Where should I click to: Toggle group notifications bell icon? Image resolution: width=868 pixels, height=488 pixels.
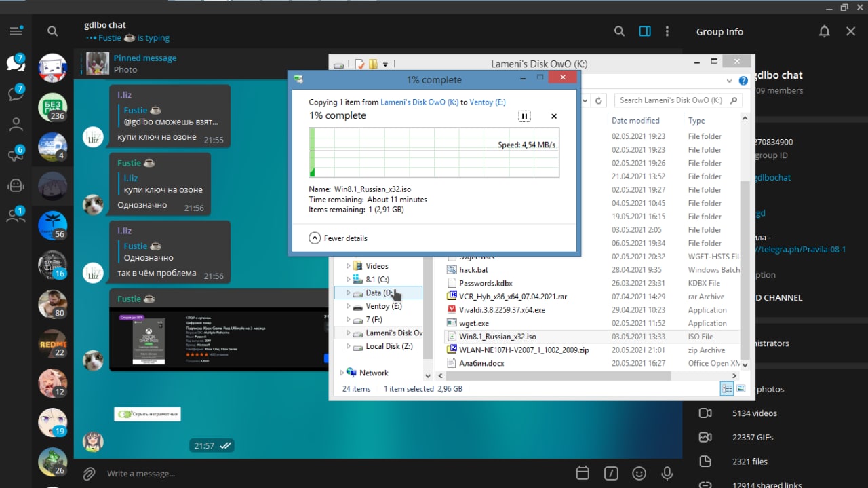pos(824,31)
